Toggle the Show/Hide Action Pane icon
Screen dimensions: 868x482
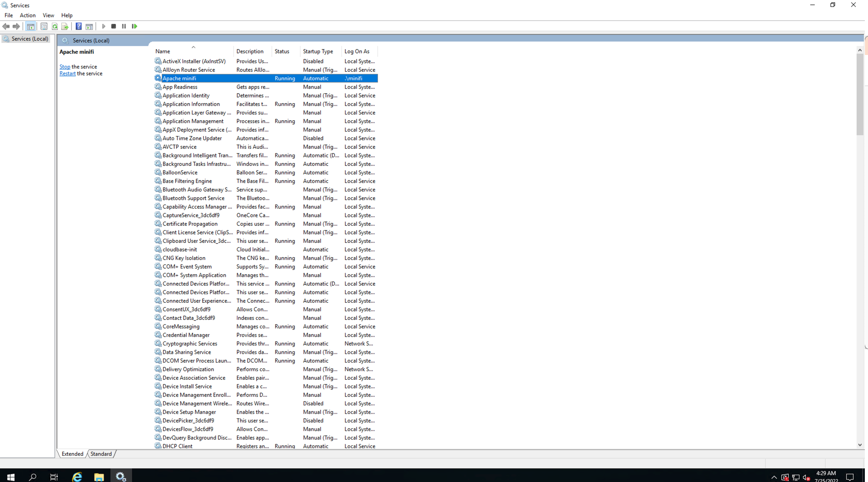89,27
